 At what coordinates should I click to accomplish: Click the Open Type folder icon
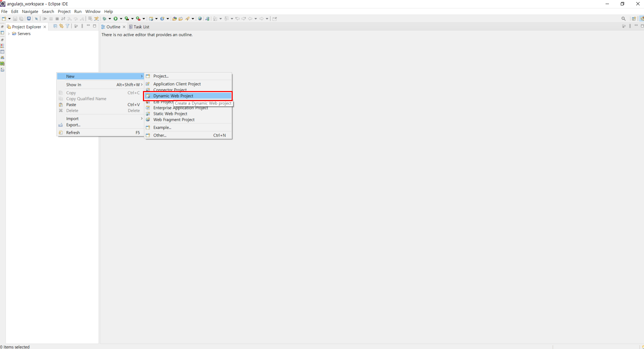[x=174, y=19]
